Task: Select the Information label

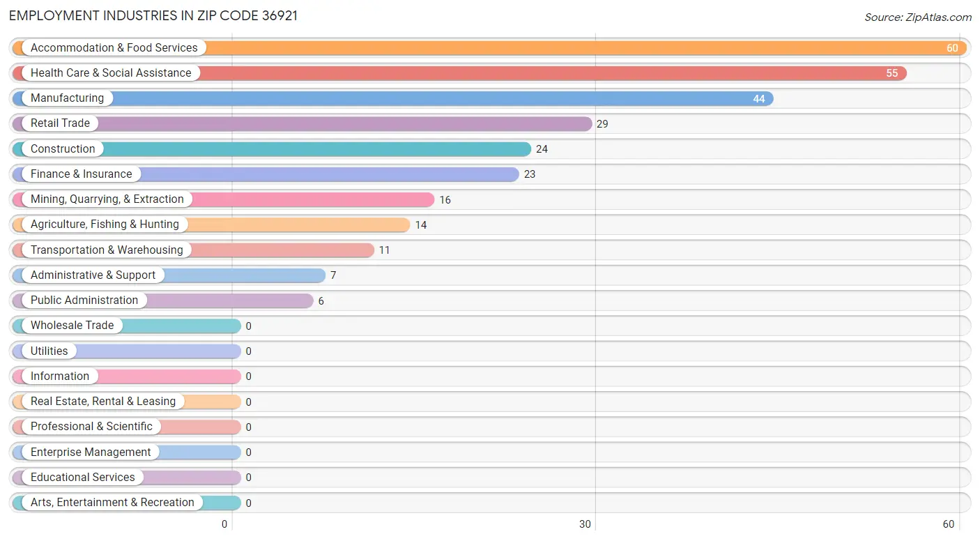Action: coord(60,376)
